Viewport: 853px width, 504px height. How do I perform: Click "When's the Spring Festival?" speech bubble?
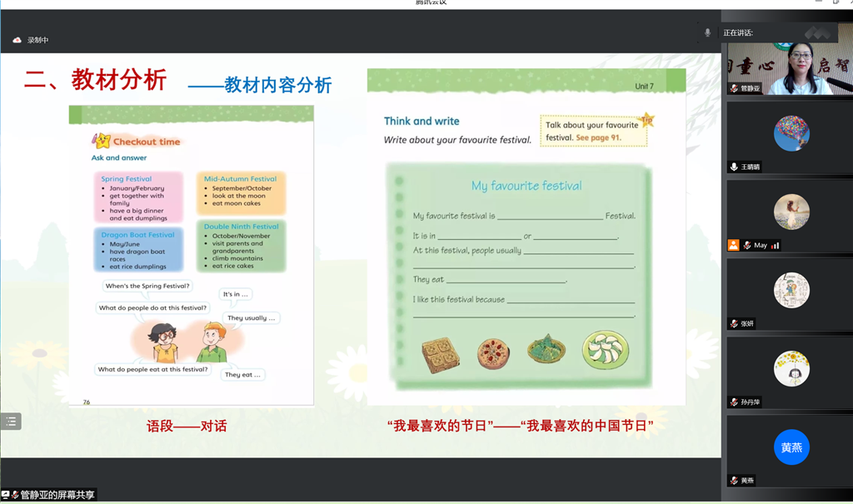point(147,286)
